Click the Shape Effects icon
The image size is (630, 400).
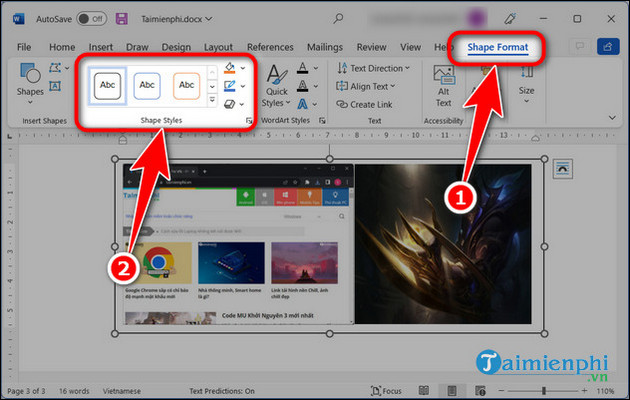point(229,104)
